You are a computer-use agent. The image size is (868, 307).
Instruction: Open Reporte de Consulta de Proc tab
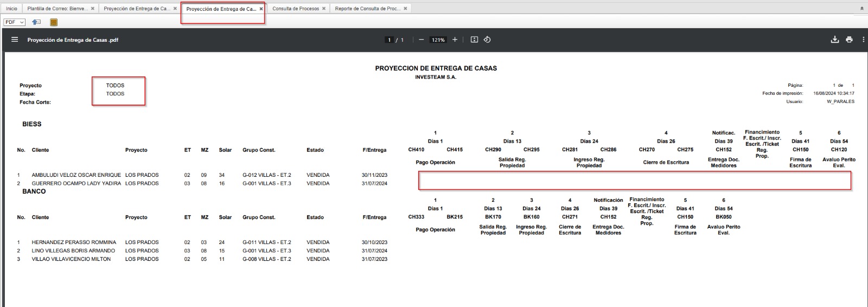[x=367, y=9]
